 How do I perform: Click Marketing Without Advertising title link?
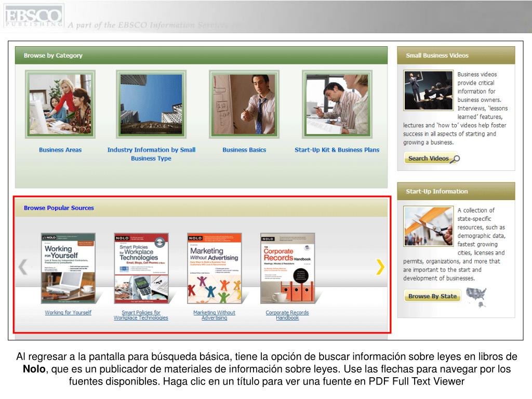point(214,315)
